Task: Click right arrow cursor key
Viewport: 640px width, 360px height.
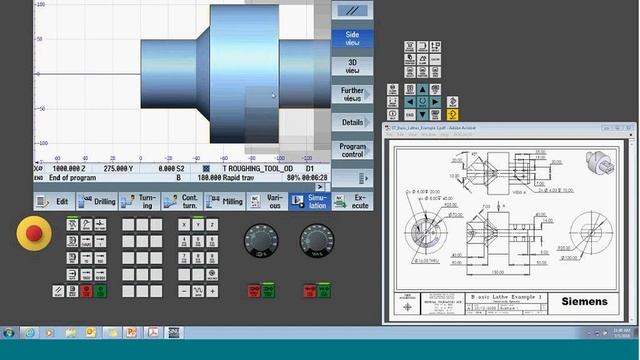Action: coord(435,102)
